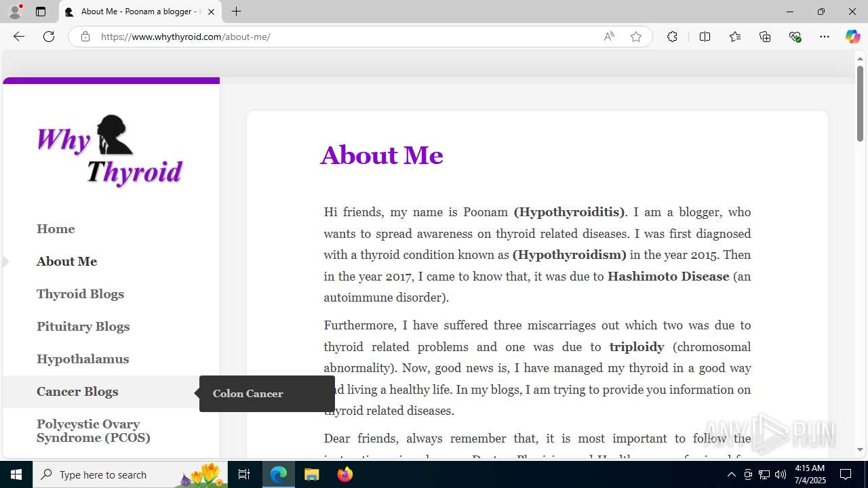Open the network status tray icon
Screen dimensions: 868x488
click(764, 474)
